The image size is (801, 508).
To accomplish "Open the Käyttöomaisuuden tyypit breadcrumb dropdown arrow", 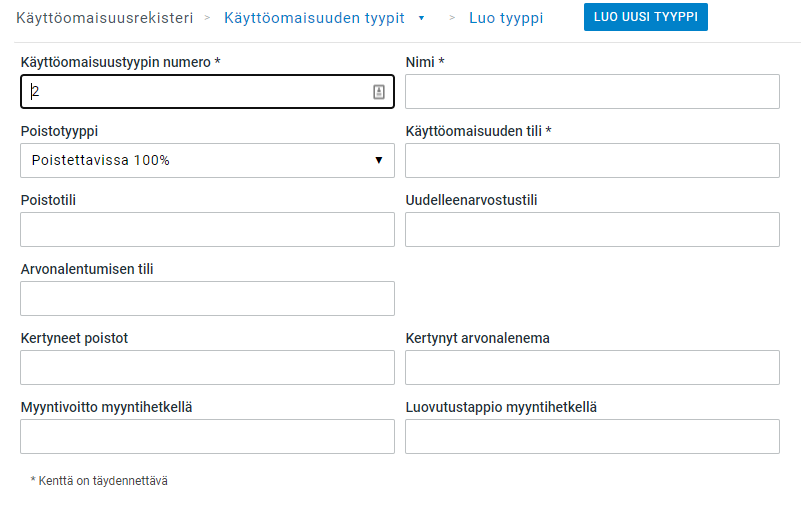I will [x=421, y=18].
